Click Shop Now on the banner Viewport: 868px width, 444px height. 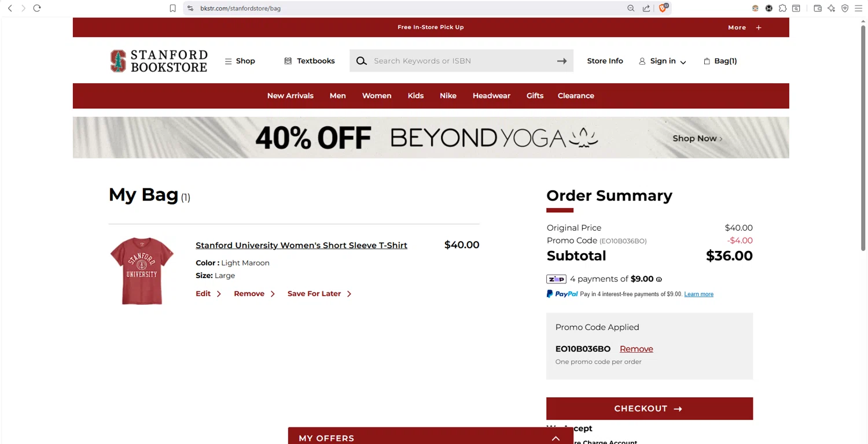[x=697, y=138]
